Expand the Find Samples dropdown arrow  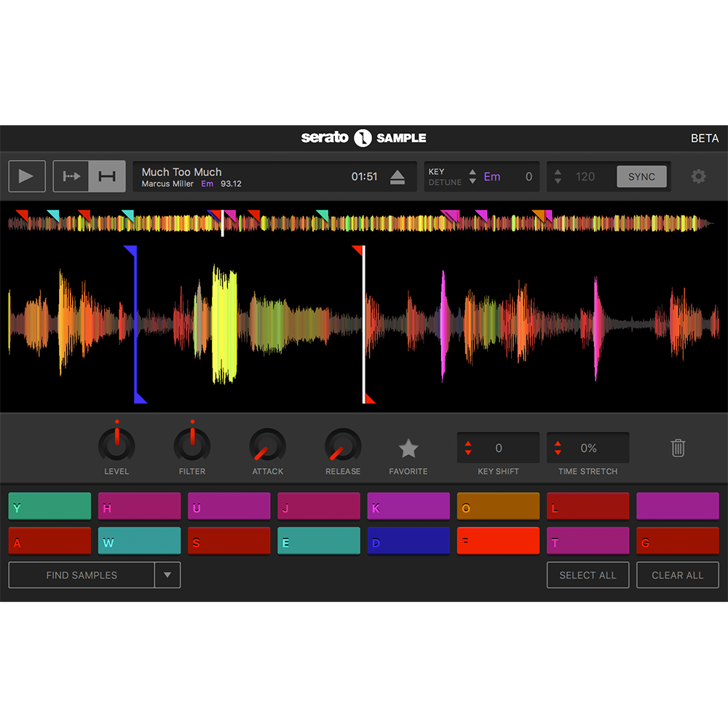168,575
